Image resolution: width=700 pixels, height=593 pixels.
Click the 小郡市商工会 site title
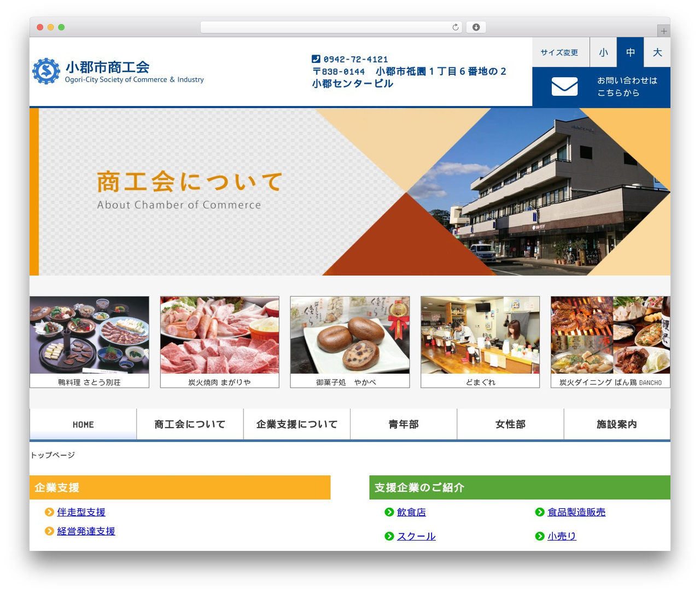[x=107, y=67]
